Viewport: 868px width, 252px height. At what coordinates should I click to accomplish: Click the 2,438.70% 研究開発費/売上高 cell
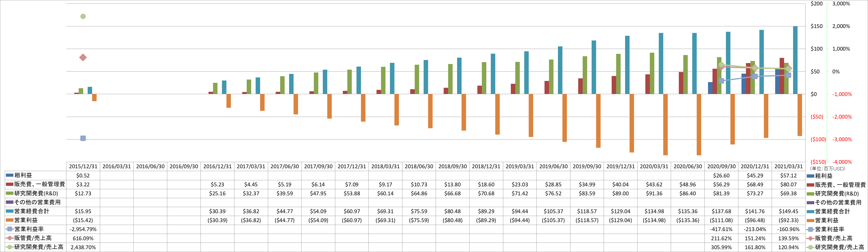click(x=83, y=247)
